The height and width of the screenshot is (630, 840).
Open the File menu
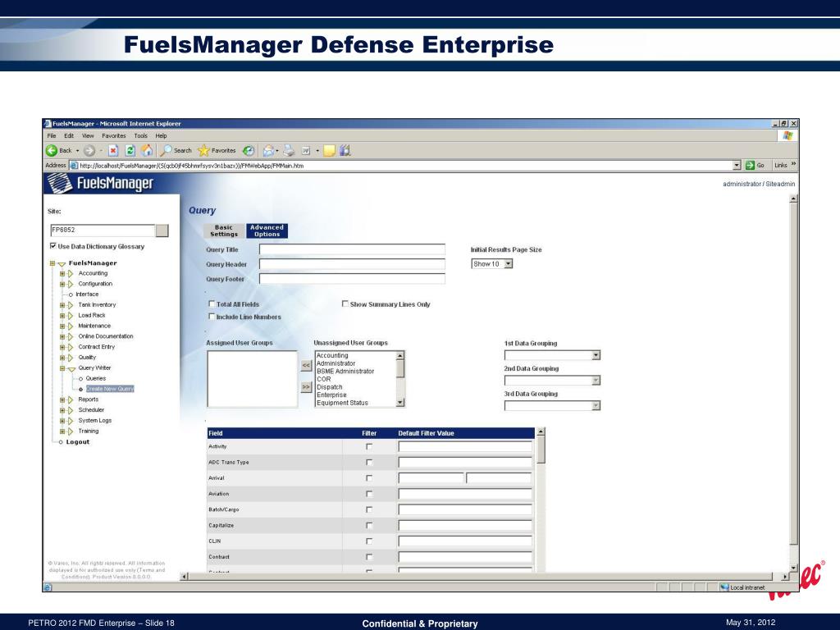point(52,135)
